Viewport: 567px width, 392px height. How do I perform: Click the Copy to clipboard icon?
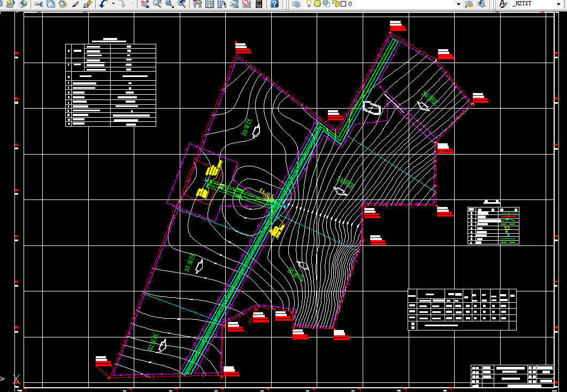[51, 4]
